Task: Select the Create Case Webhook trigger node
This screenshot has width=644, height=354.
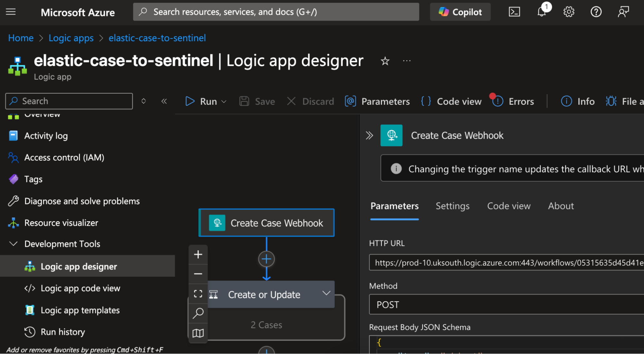Action: 266,223
